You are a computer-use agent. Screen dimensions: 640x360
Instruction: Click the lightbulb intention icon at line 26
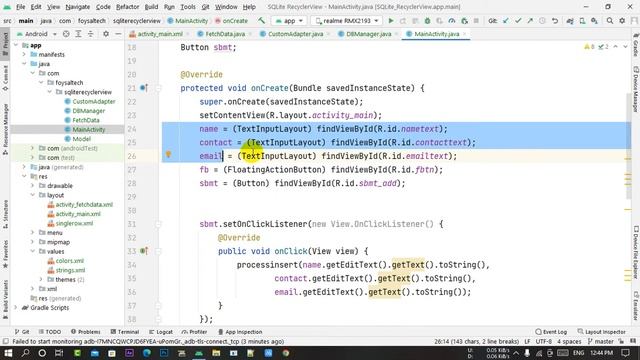168,154
